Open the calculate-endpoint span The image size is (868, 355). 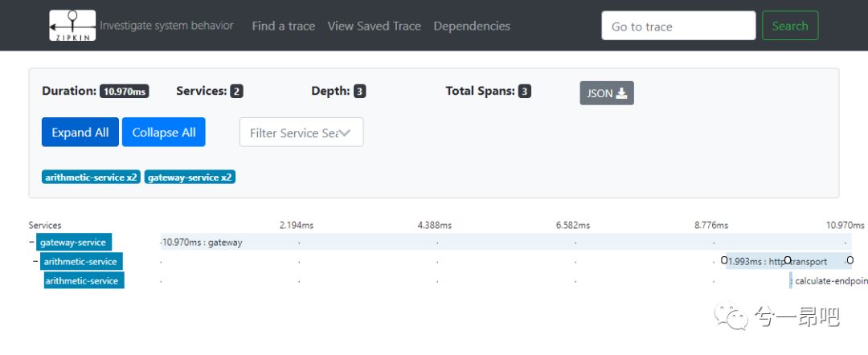828,280
